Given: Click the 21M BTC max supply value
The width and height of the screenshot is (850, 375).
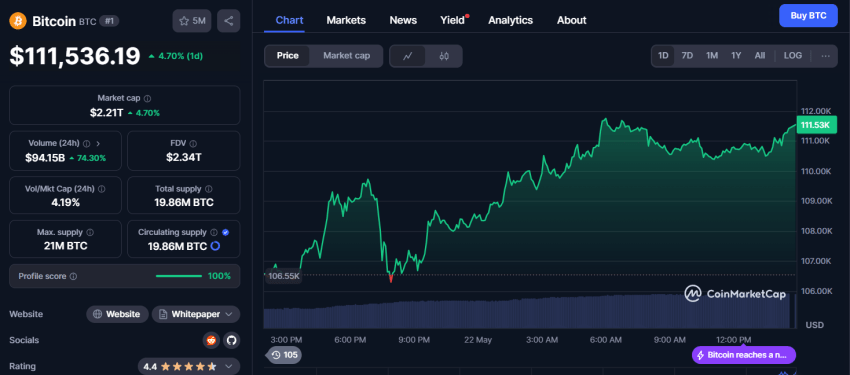Looking at the screenshot, I should click(x=65, y=246).
